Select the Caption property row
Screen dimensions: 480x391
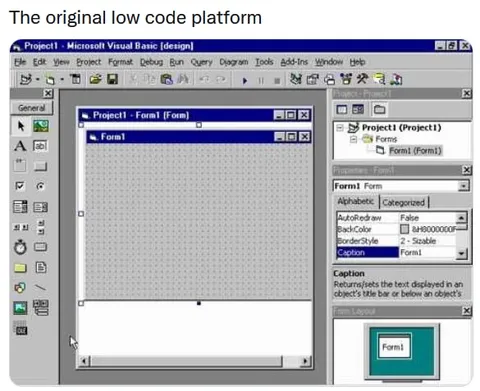pos(396,252)
